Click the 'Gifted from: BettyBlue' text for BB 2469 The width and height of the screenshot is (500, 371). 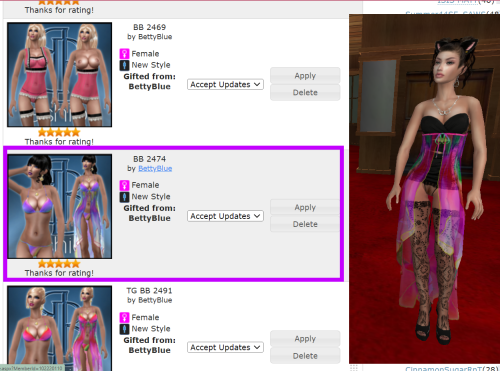pyautogui.click(x=149, y=81)
